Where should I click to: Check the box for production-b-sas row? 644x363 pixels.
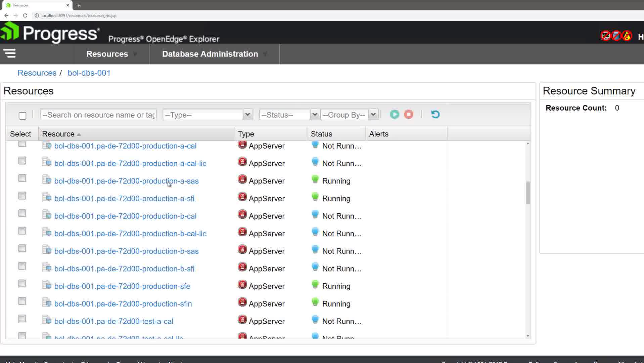(22, 248)
